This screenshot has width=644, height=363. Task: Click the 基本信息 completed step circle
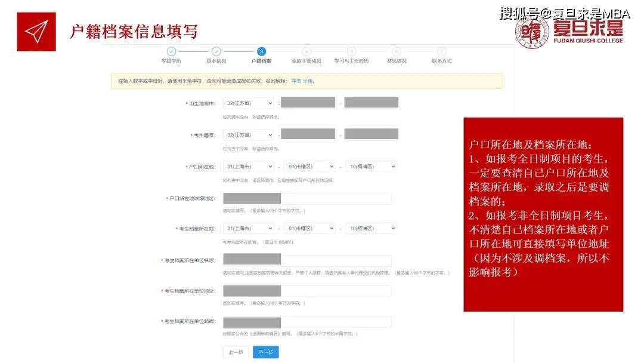click(x=216, y=52)
